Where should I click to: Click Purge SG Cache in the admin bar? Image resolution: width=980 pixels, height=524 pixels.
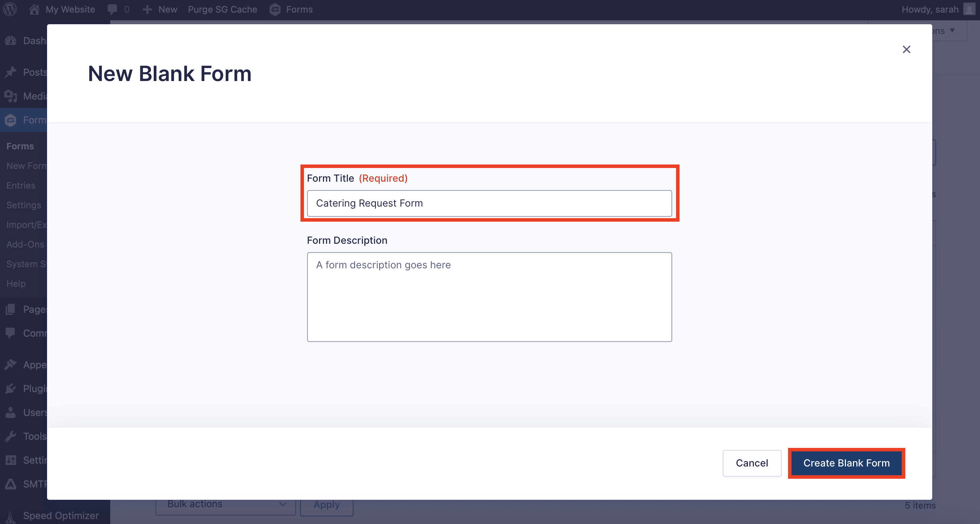[x=223, y=9]
